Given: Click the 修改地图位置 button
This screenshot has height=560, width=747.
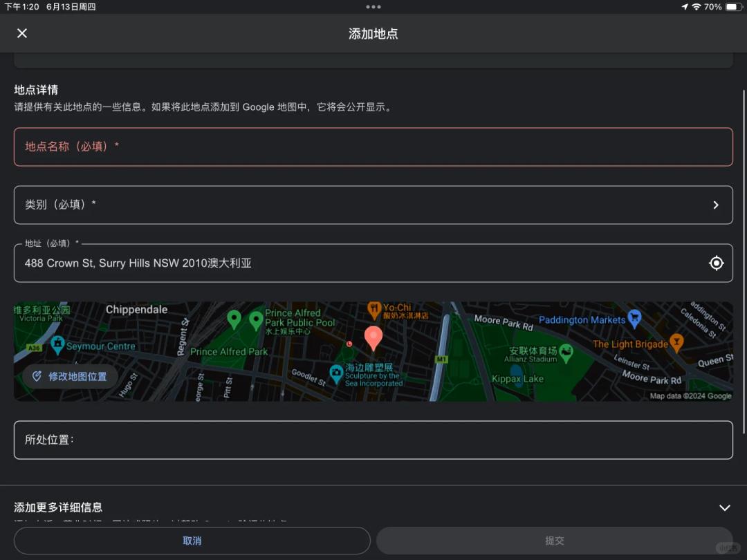Looking at the screenshot, I should (69, 376).
